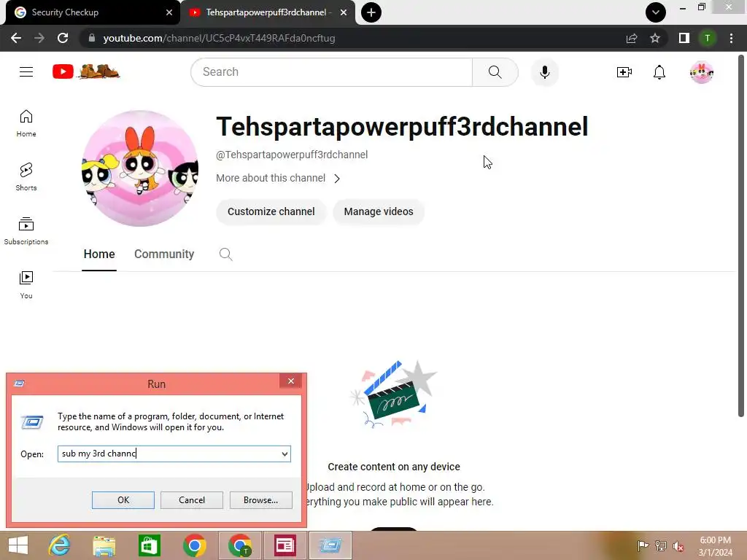The image size is (747, 560).
Task: Click Create content on any device text
Action: [394, 467]
